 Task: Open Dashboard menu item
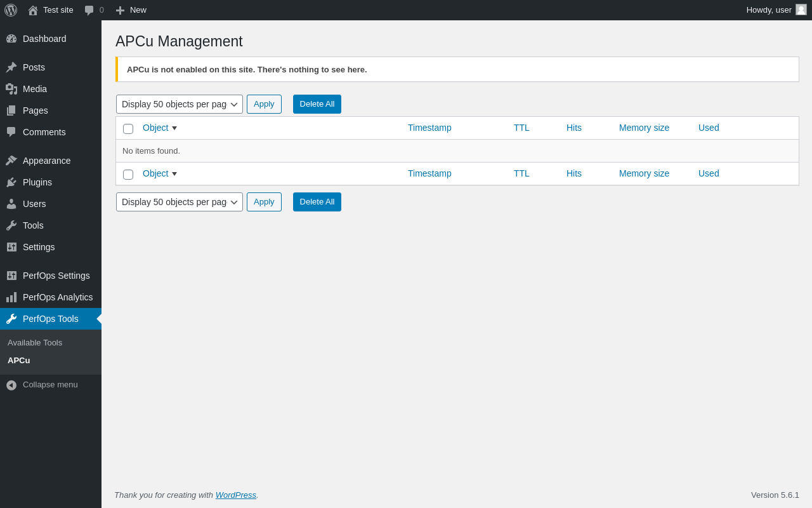[x=51, y=39]
